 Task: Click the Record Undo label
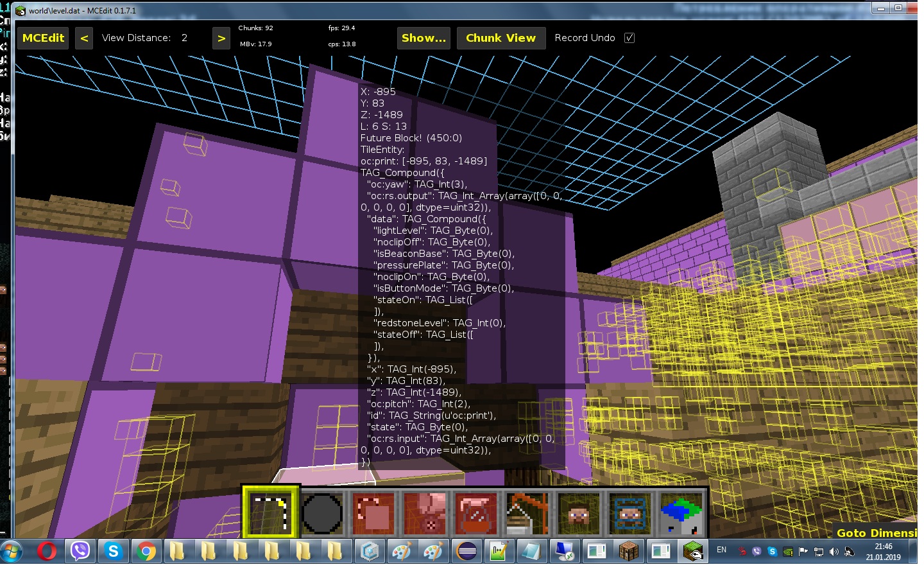585,38
